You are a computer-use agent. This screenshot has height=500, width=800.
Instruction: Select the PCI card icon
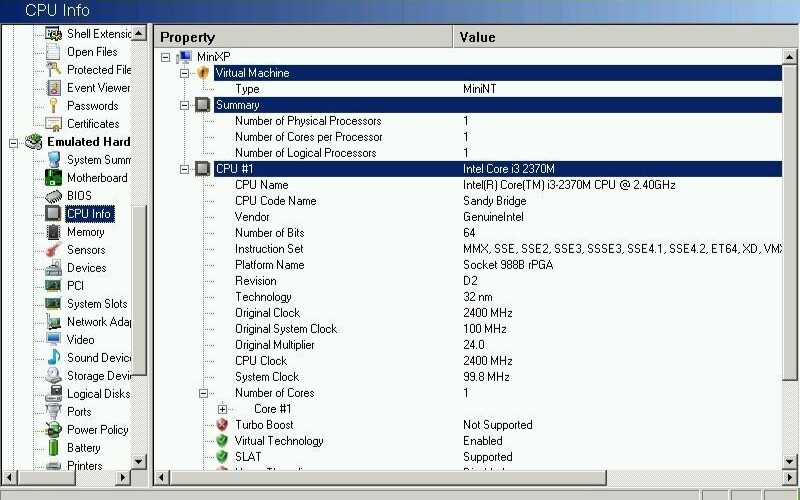click(x=53, y=286)
